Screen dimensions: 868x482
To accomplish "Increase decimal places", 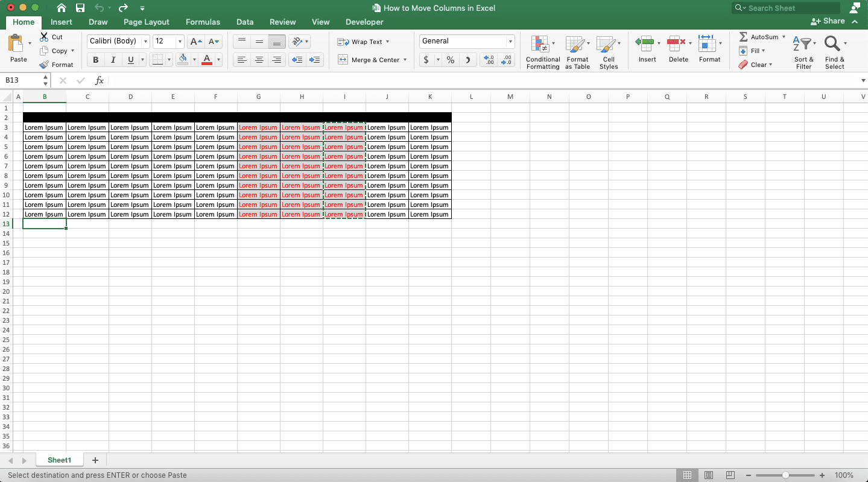I will pos(489,60).
